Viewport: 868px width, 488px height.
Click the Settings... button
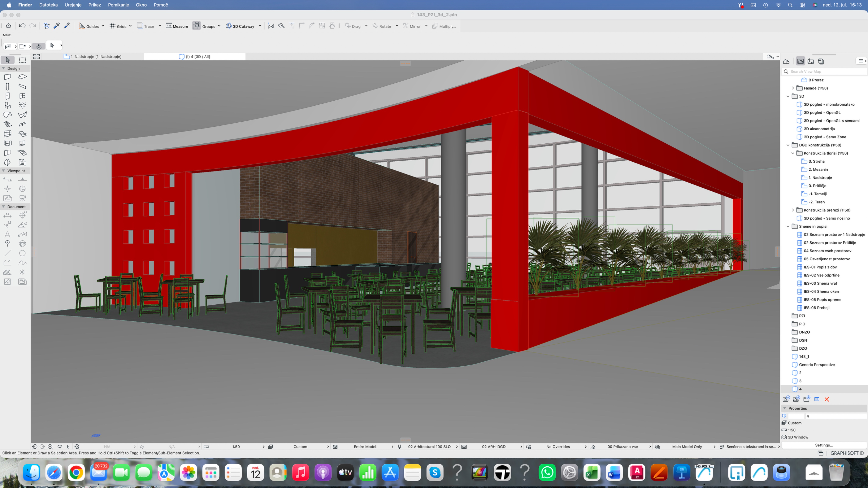point(824,445)
